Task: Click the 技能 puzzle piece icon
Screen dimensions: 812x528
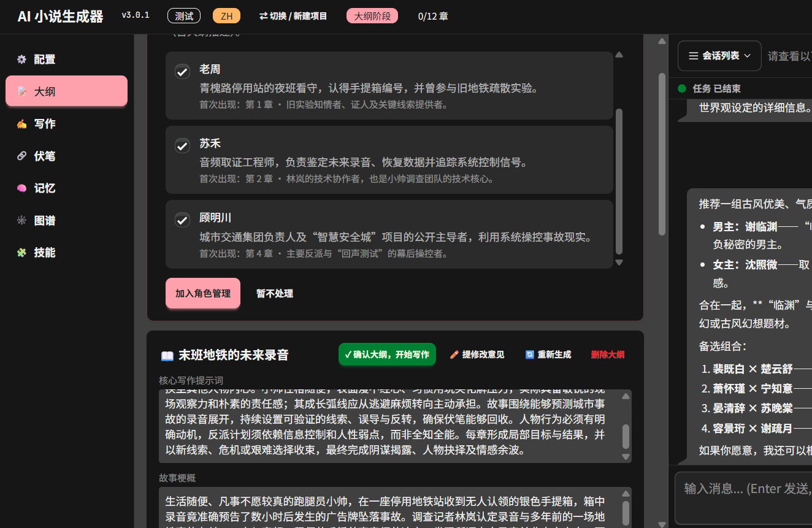Action: pos(22,253)
